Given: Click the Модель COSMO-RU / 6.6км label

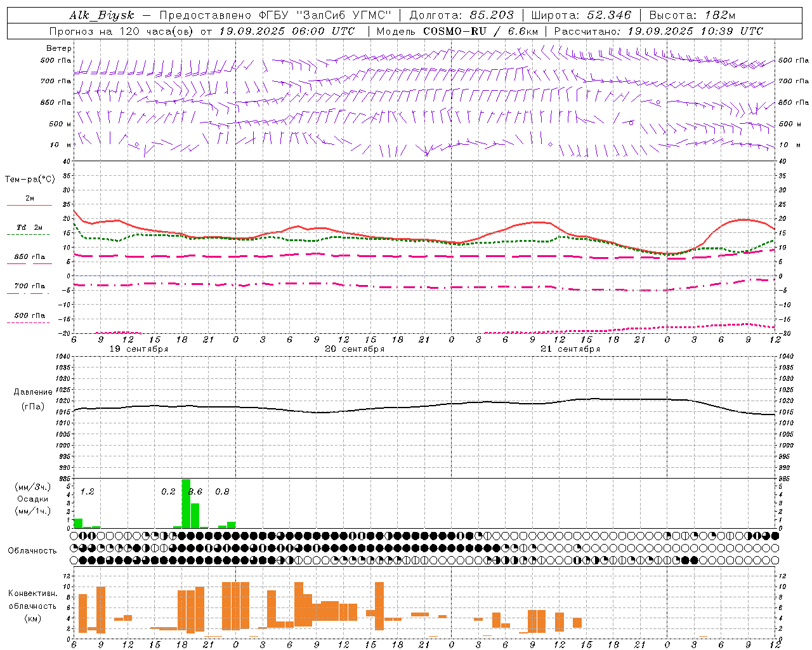Looking at the screenshot, I should (x=457, y=31).
